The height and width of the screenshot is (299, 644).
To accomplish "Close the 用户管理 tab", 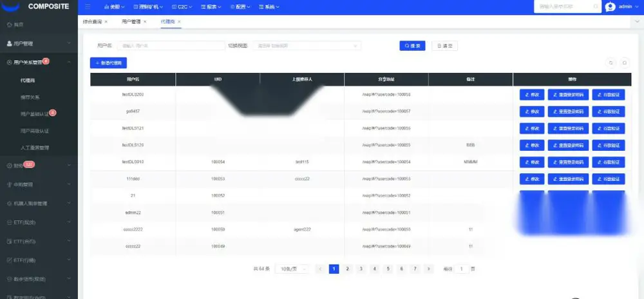I will pyautogui.click(x=144, y=22).
